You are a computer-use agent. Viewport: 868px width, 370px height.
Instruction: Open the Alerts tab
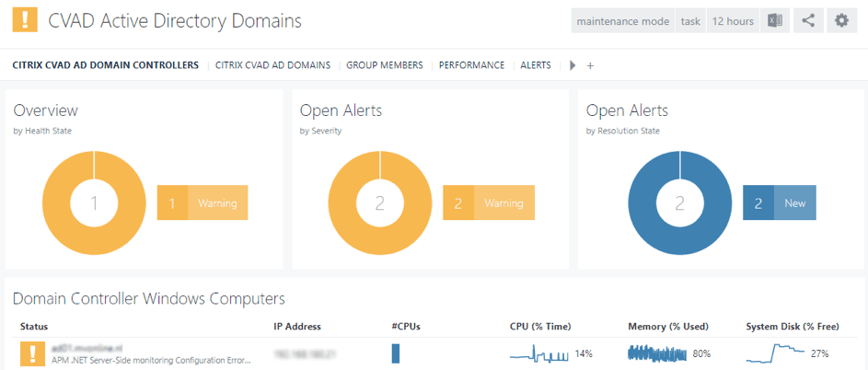pyautogui.click(x=536, y=65)
